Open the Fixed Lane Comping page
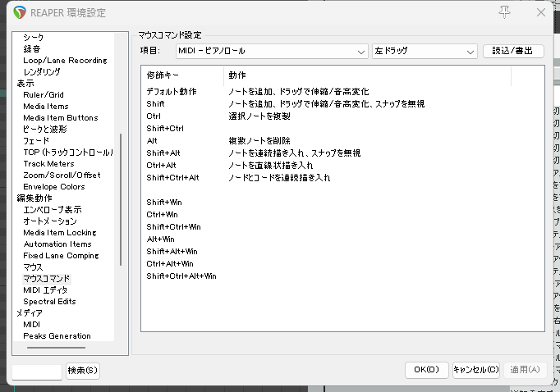This screenshot has height=392, width=560. 61,255
